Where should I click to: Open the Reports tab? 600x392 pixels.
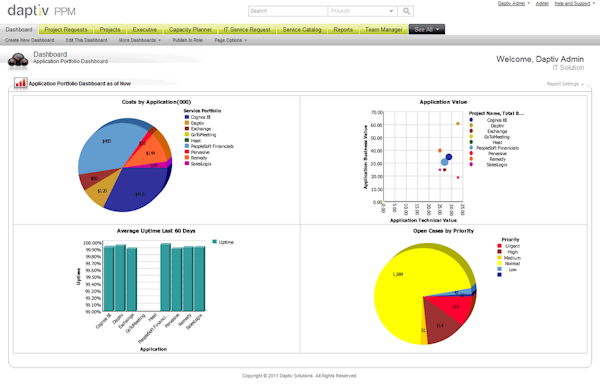click(343, 29)
